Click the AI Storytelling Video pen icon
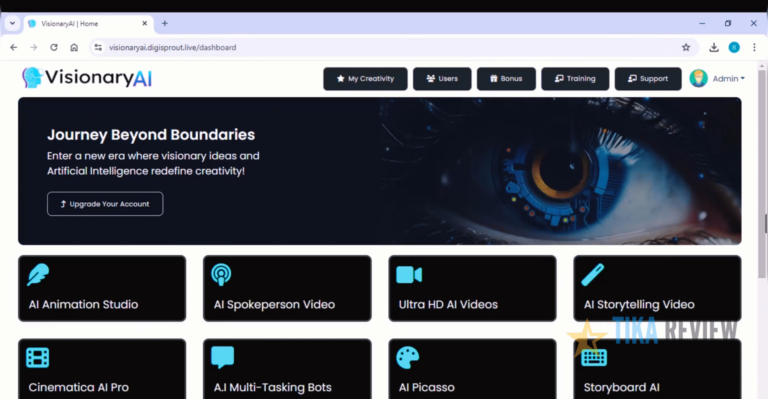 (593, 275)
